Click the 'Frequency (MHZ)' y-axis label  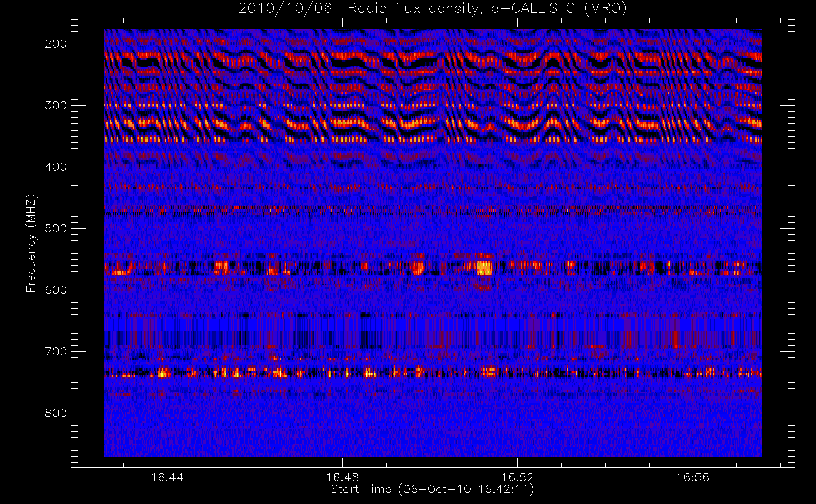pos(31,243)
